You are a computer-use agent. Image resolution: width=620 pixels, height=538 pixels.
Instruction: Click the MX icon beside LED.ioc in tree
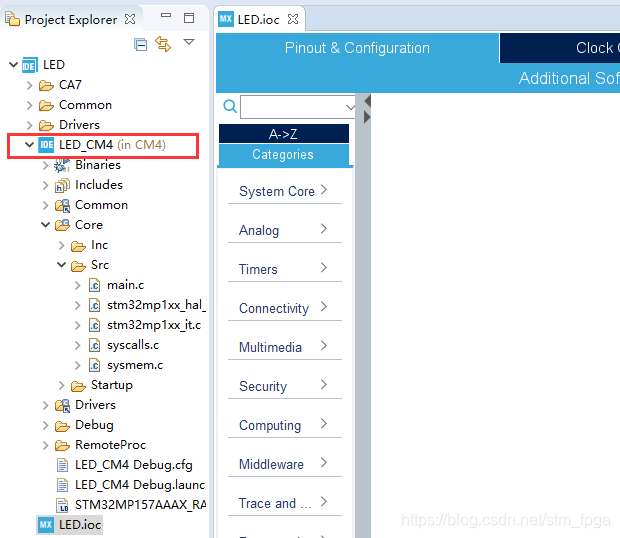click(x=46, y=525)
